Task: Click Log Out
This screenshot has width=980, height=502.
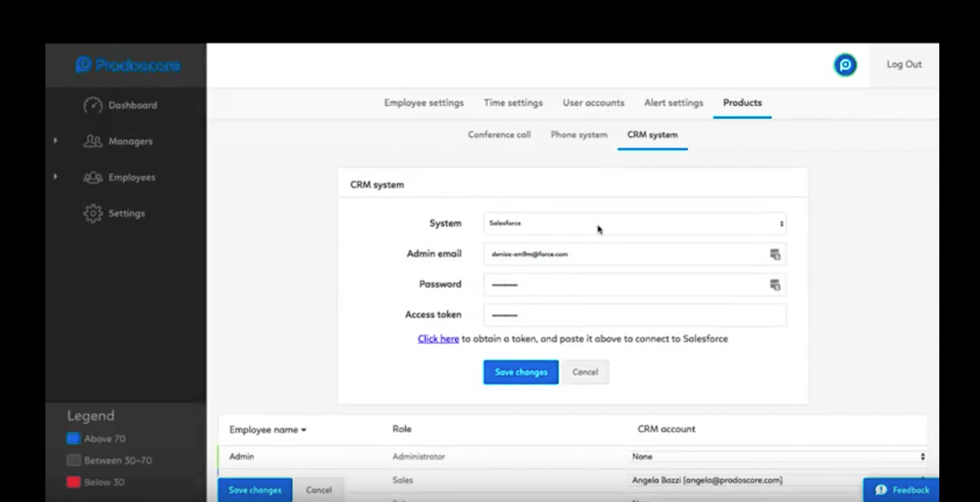Action: tap(904, 65)
